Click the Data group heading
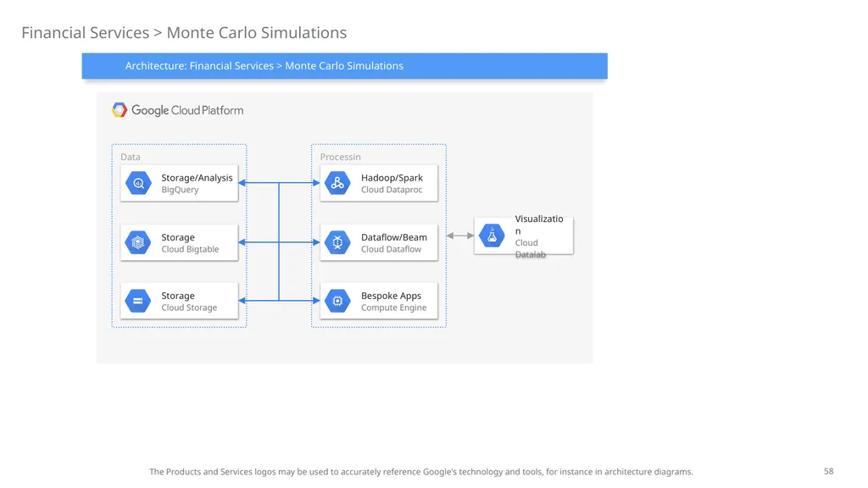 point(130,157)
